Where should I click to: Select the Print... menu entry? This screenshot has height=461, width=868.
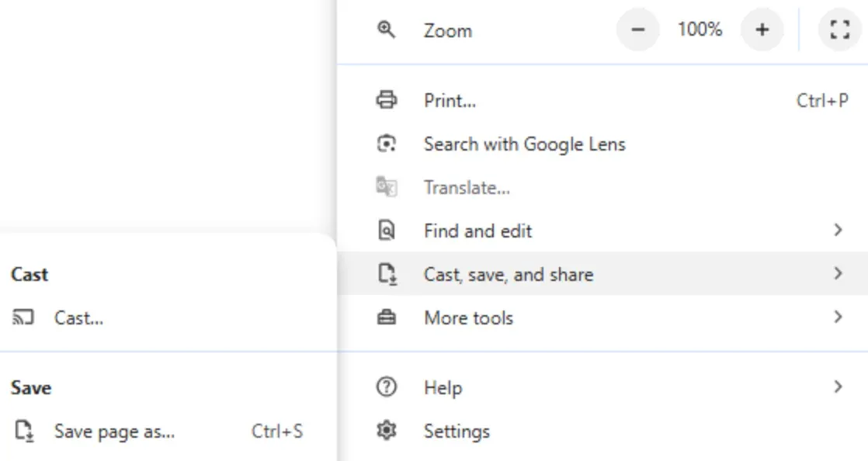tap(450, 101)
